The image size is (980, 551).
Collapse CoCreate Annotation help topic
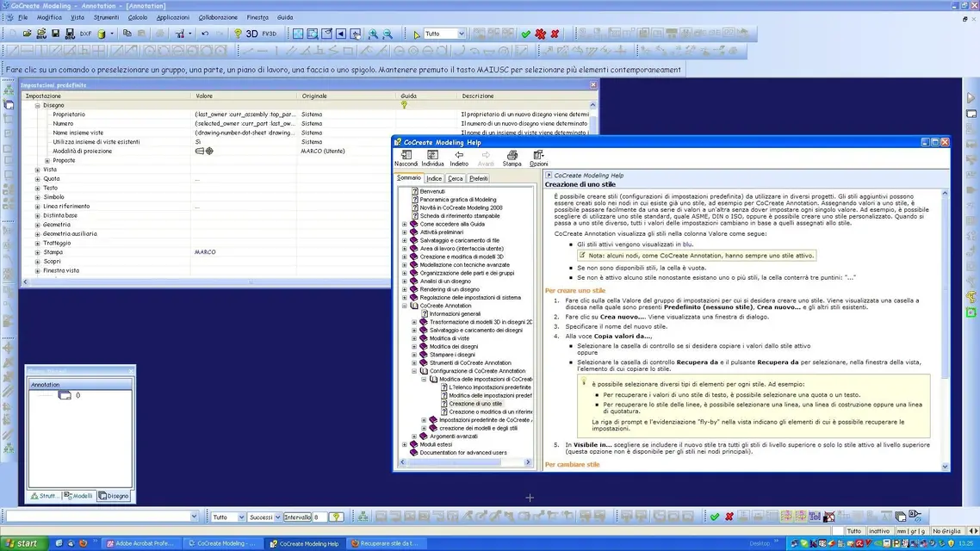(405, 306)
